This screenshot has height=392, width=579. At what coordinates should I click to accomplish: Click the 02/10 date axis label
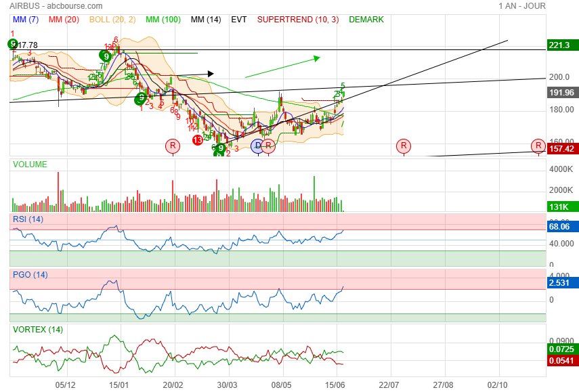[497, 385]
